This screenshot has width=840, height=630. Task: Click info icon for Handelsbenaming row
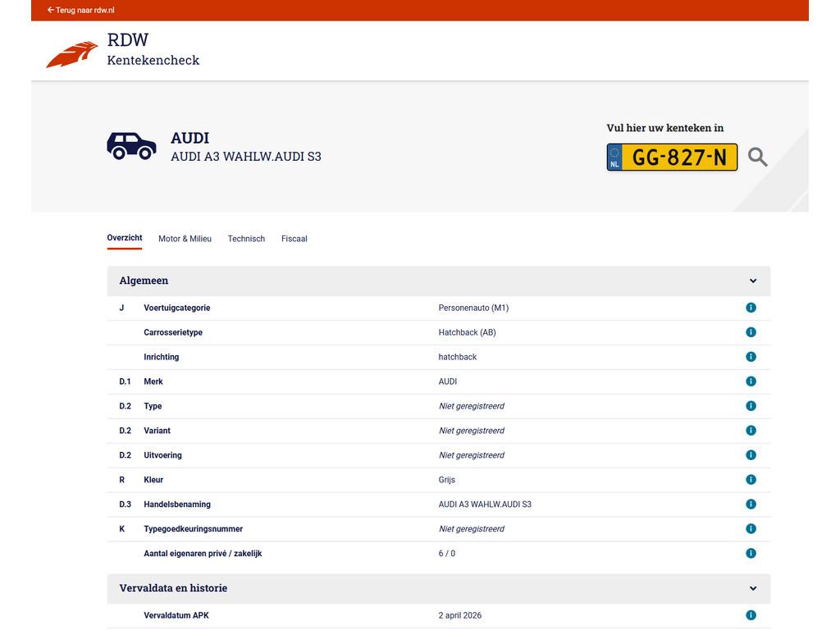coord(751,504)
